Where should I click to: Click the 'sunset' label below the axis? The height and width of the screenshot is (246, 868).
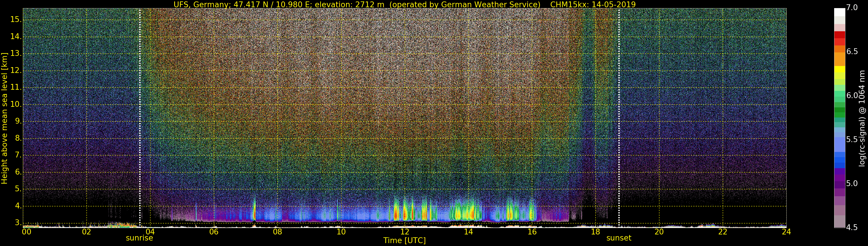pyautogui.click(x=619, y=238)
